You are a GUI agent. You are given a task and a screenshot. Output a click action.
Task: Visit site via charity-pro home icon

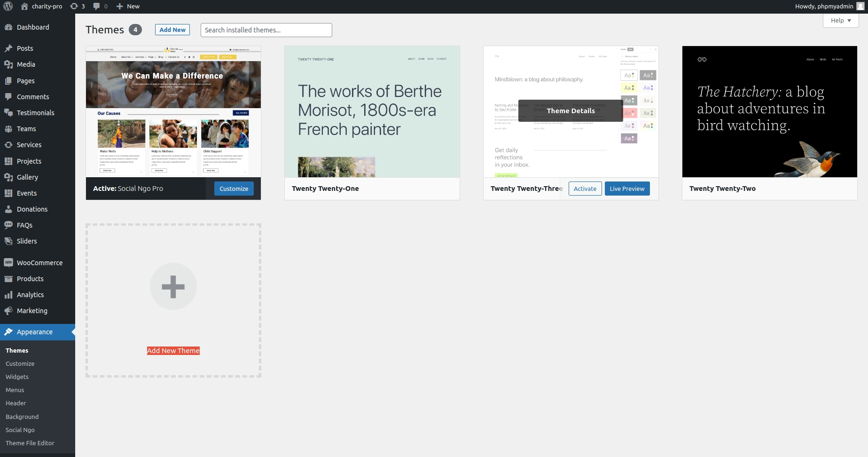point(24,6)
